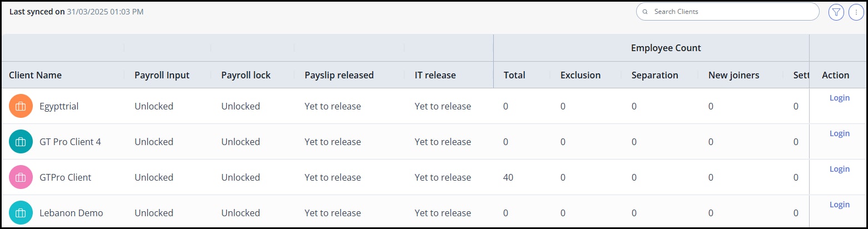Click the search magnifier icon
The height and width of the screenshot is (229, 868).
[x=645, y=12]
